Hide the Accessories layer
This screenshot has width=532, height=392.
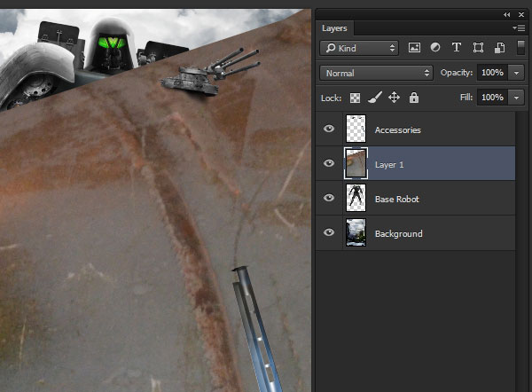point(329,129)
